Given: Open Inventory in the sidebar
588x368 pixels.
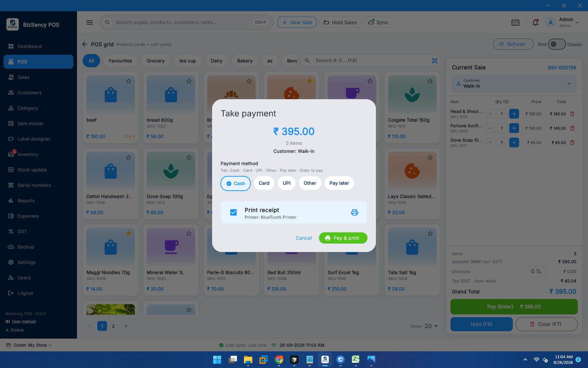Looking at the screenshot, I should click(x=38, y=154).
